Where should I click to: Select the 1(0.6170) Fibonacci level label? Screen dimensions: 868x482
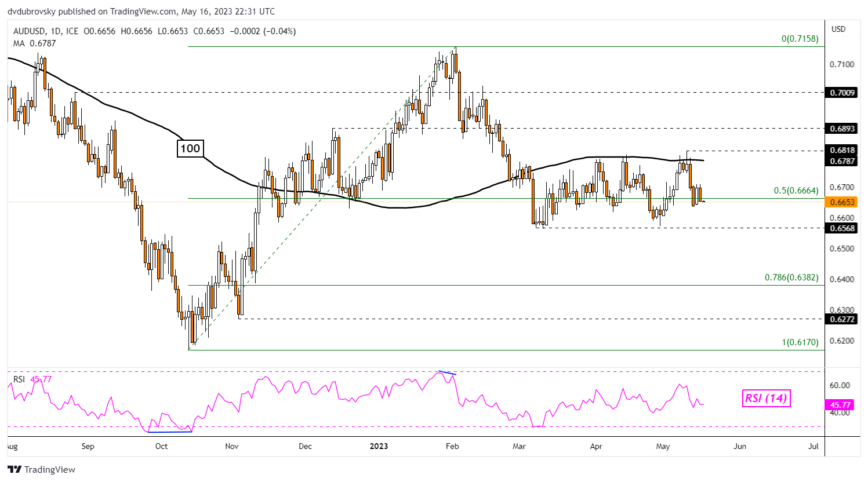800,342
